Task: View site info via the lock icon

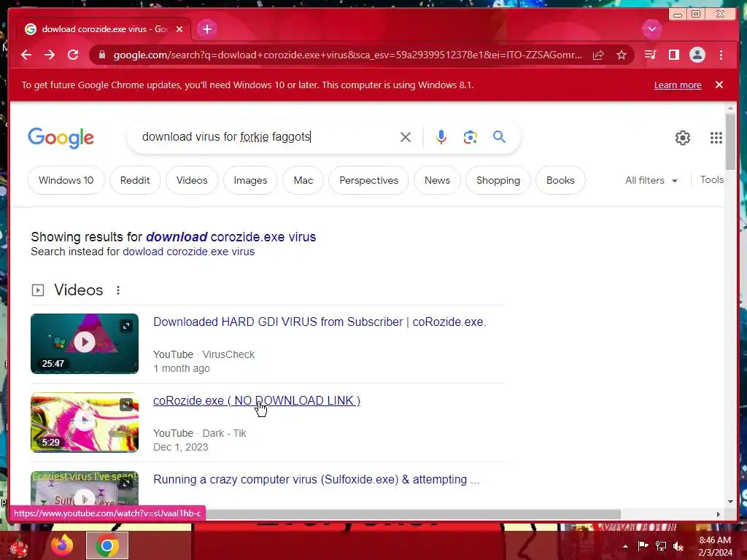Action: pos(101,55)
